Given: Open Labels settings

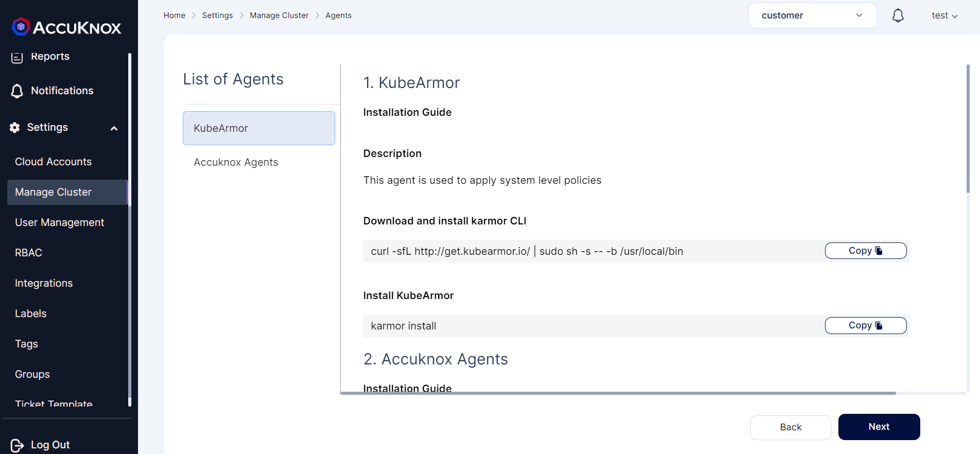Looking at the screenshot, I should [30, 313].
